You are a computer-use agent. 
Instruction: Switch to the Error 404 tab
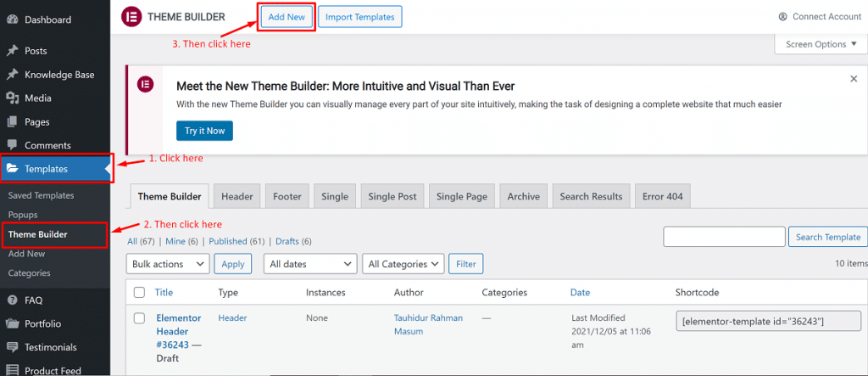(x=663, y=196)
